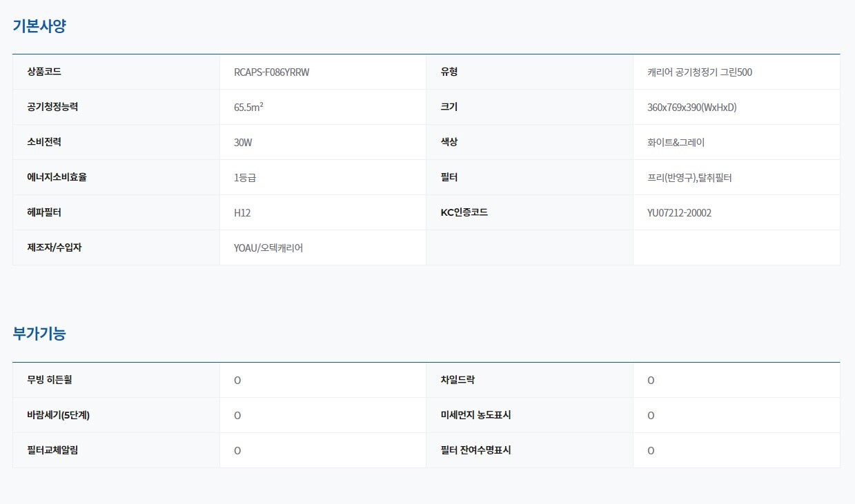Click the 차일드락 feature label
Screen dimensions: 855x504
tap(458, 380)
